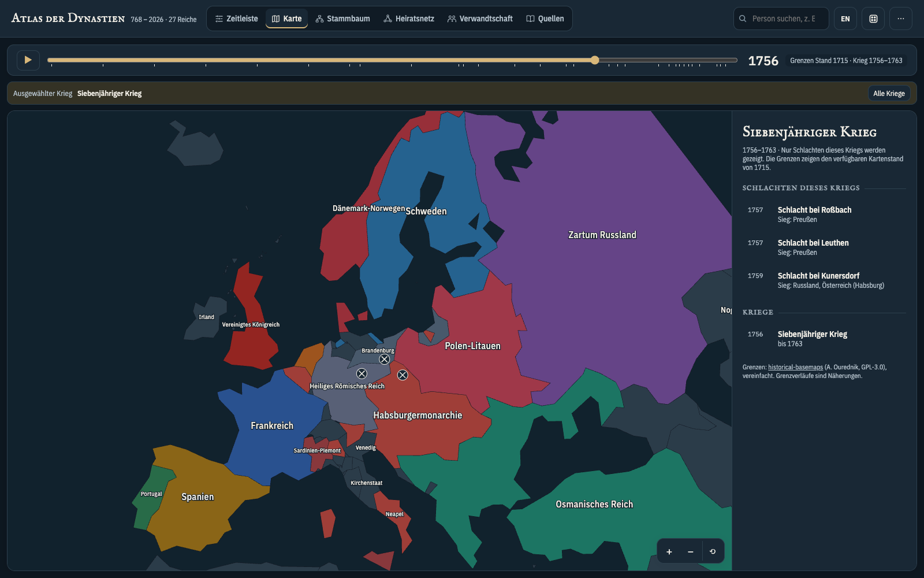Open the Quellen tab

point(545,18)
